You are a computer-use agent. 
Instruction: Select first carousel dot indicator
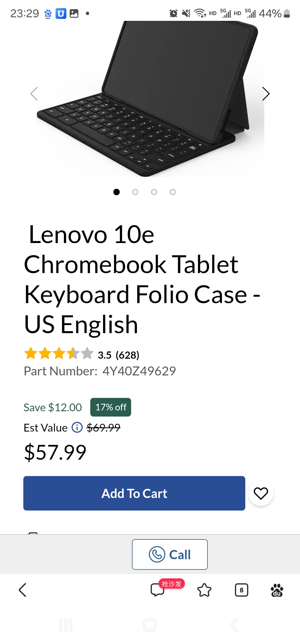(117, 192)
